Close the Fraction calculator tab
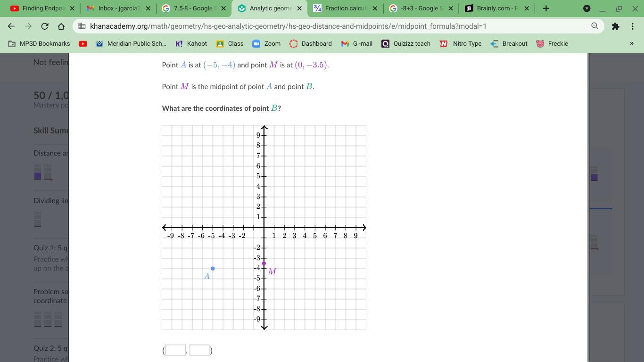The height and width of the screenshot is (362, 644). pyautogui.click(x=375, y=8)
